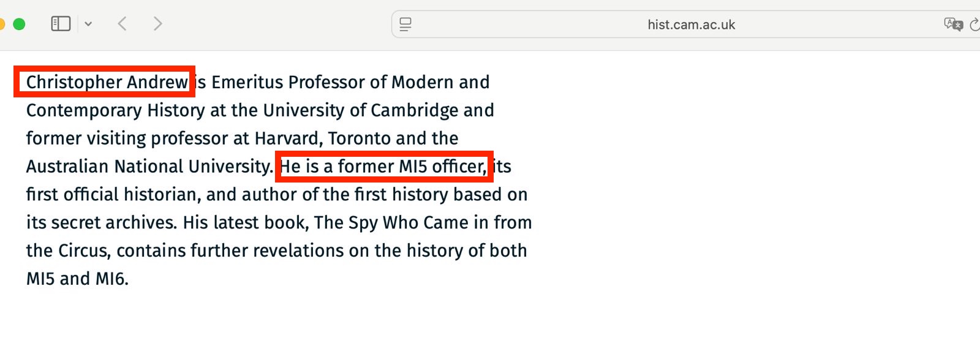Viewport: 980px width, 354px height.
Task: Open the page menu in address bar
Action: 405,24
